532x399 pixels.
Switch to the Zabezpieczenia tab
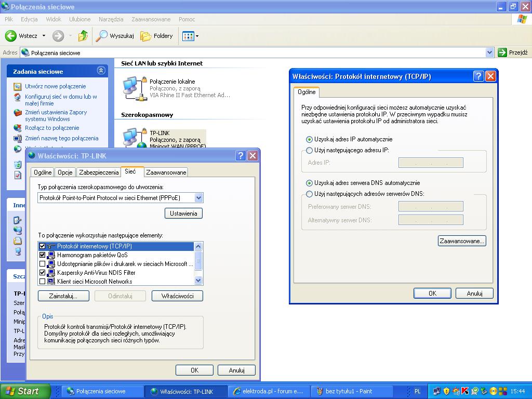[x=99, y=172]
